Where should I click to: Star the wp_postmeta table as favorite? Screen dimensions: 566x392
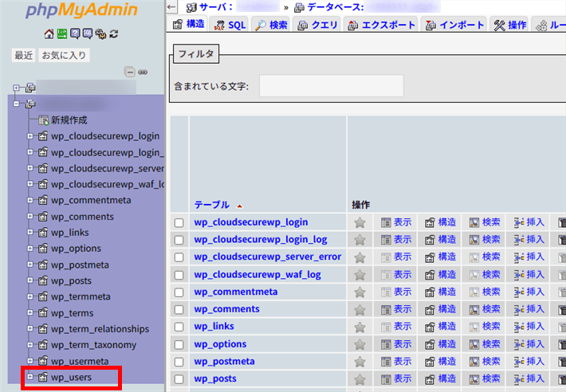360,362
